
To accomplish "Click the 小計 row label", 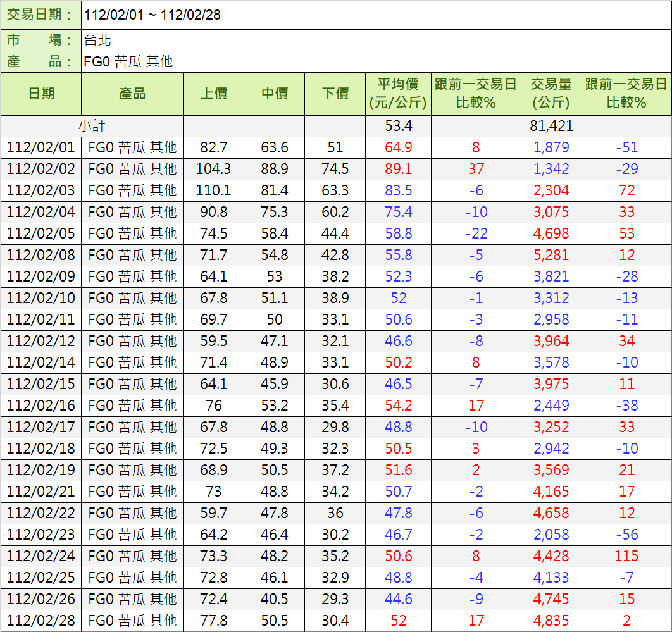I will tap(92, 126).
